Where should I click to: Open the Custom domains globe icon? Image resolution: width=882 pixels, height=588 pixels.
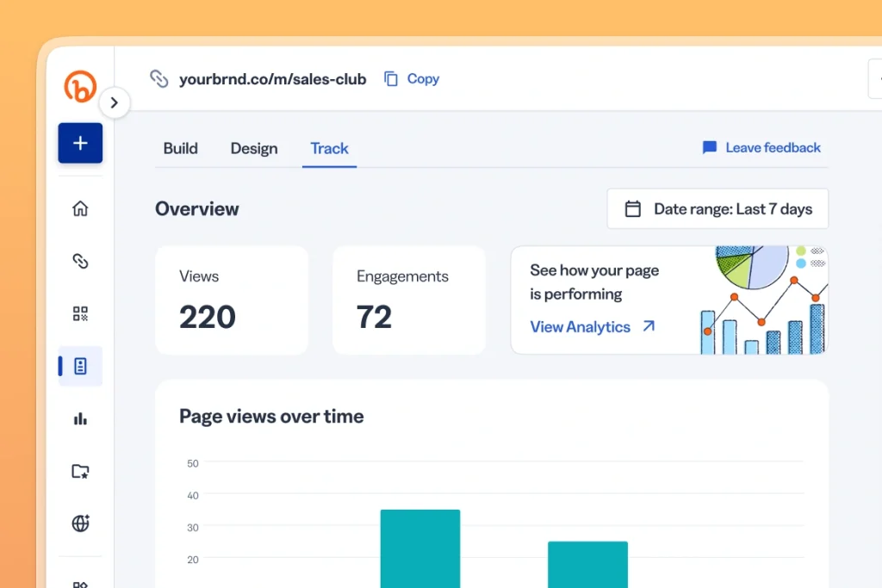tap(80, 523)
